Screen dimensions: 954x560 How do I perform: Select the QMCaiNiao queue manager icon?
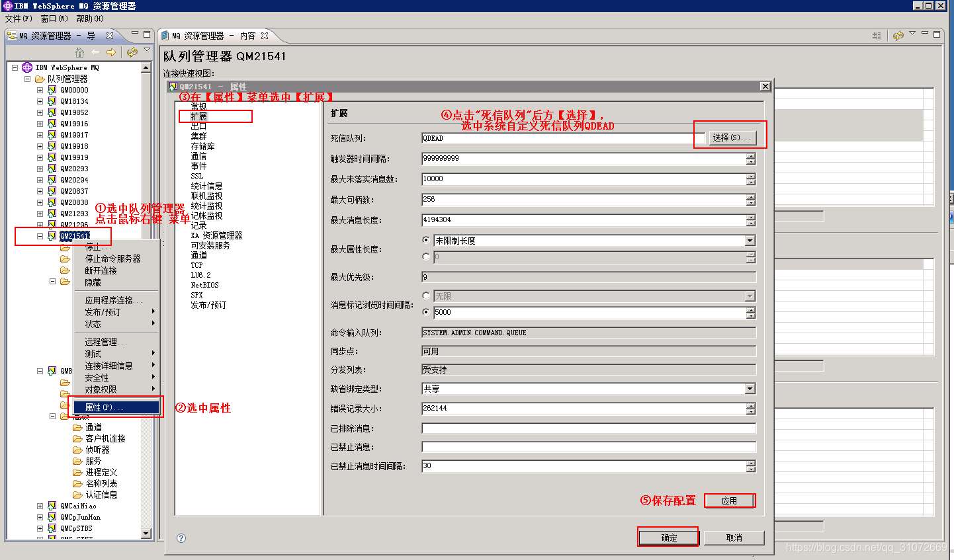[x=52, y=506]
